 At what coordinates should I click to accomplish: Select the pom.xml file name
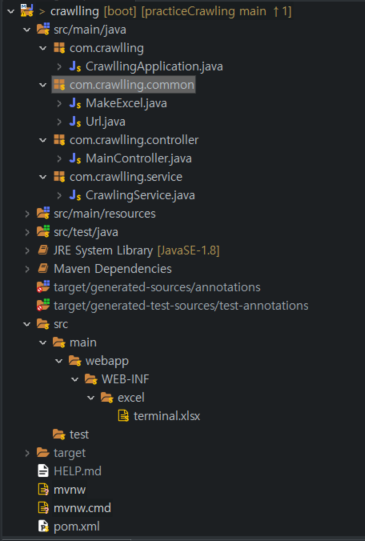point(77,527)
